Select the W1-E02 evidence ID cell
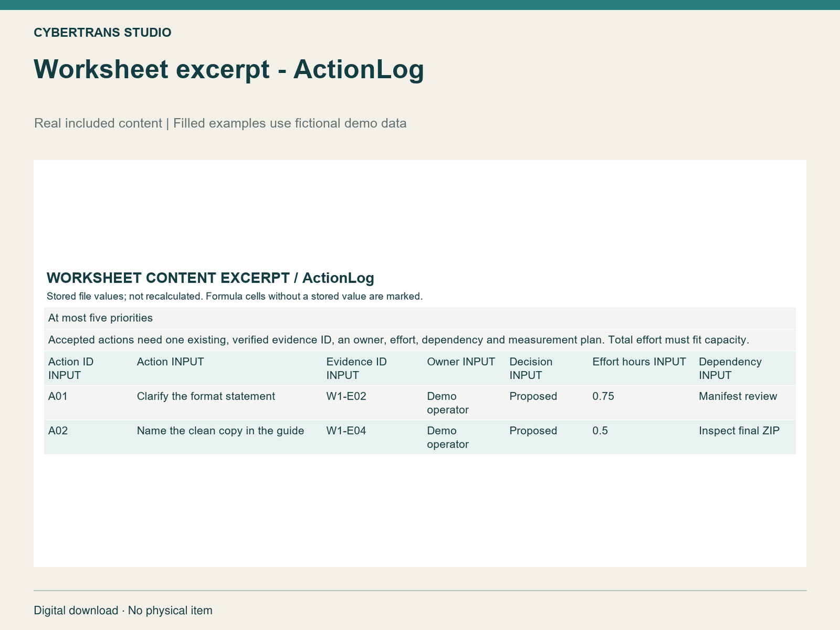The width and height of the screenshot is (840, 630). pyautogui.click(x=373, y=403)
